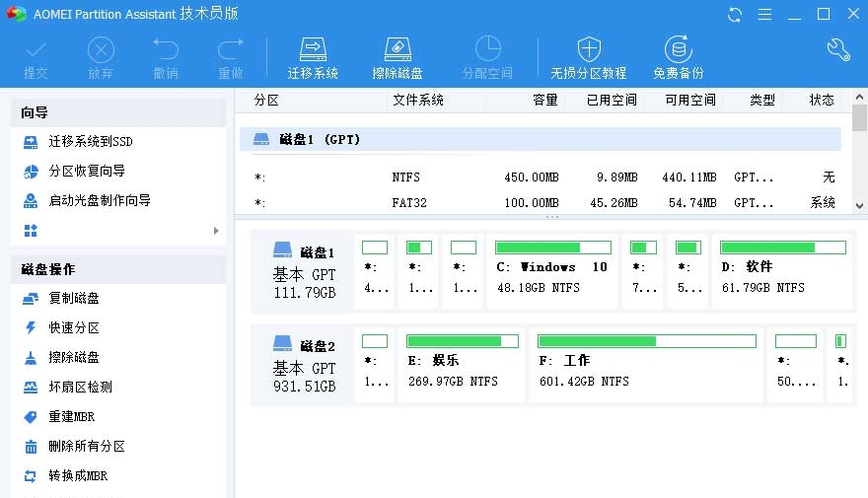This screenshot has width=868, height=498.
Task: Select the C: Windows 10 partition block
Action: click(552, 272)
